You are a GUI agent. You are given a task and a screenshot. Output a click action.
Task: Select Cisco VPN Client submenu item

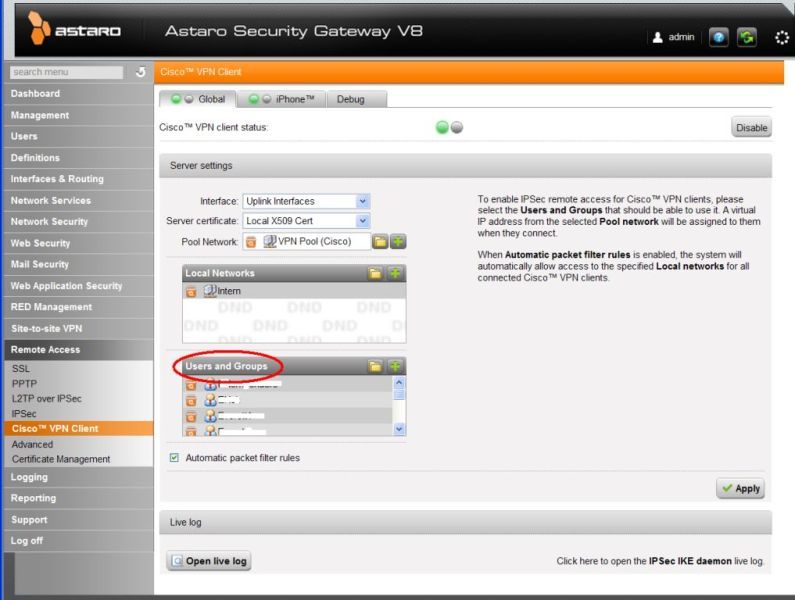(79, 429)
